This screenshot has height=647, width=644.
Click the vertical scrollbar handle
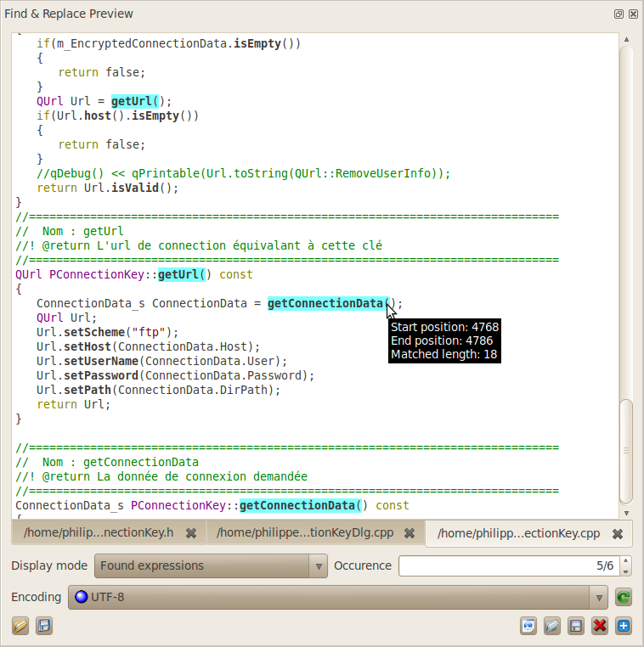coord(626,450)
